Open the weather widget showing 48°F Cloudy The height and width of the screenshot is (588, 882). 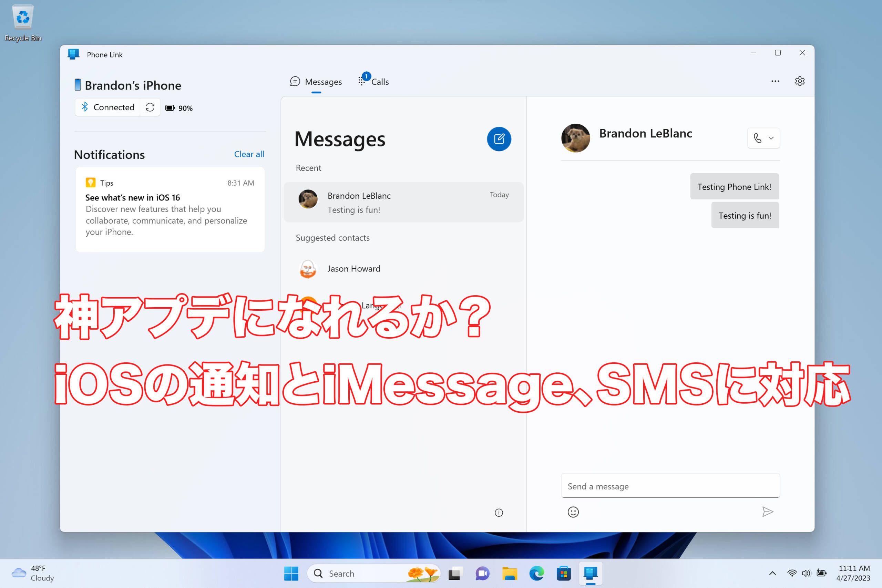(x=33, y=573)
